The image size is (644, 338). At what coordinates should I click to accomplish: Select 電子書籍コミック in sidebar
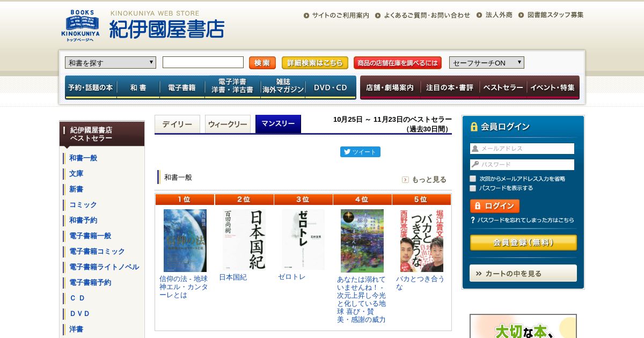[97, 251]
